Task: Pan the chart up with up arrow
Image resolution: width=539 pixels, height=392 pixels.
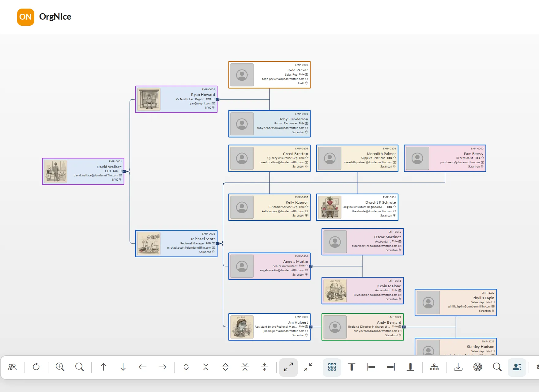Action: pos(104,367)
